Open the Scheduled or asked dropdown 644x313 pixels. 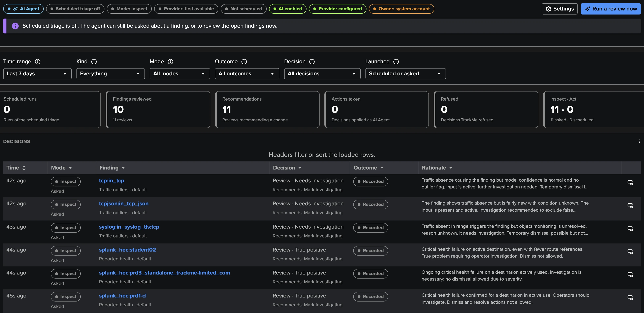coord(406,74)
